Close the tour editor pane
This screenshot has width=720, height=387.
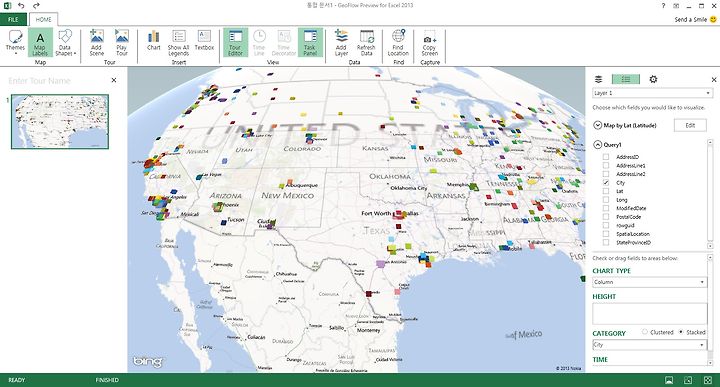click(x=114, y=80)
